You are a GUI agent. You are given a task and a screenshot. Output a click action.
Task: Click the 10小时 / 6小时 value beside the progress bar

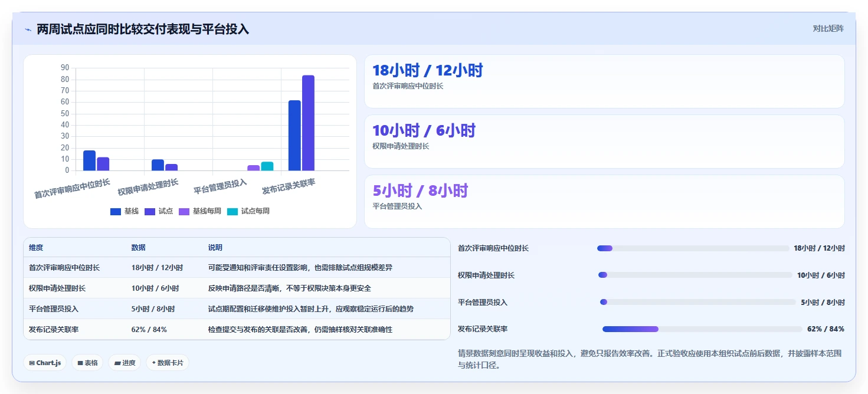click(x=821, y=275)
